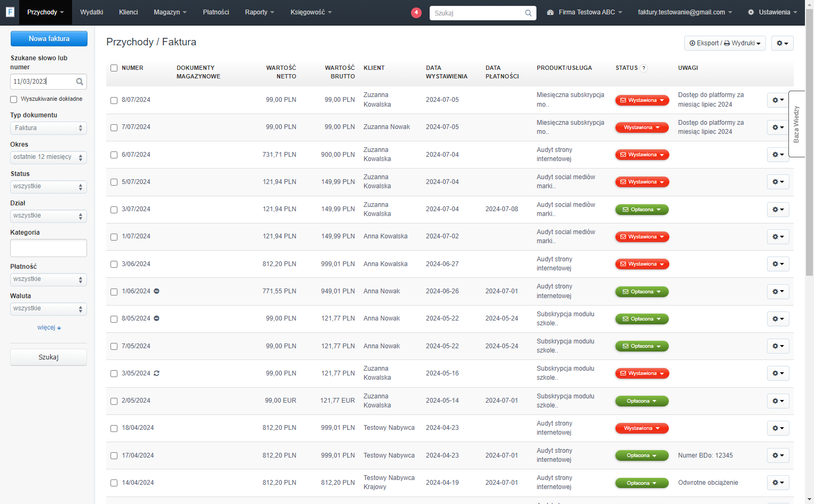The width and height of the screenshot is (814, 504).
Task: Open gear actions menu for invoice 8/07/2024
Action: 778,100
